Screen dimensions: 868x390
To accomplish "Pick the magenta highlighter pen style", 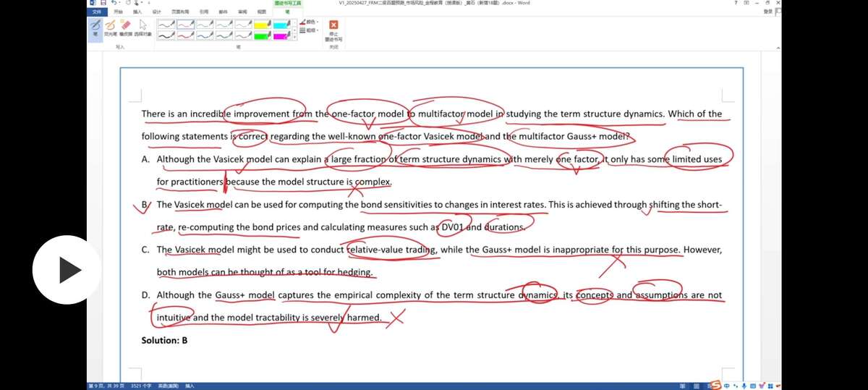I will pyautogui.click(x=281, y=35).
